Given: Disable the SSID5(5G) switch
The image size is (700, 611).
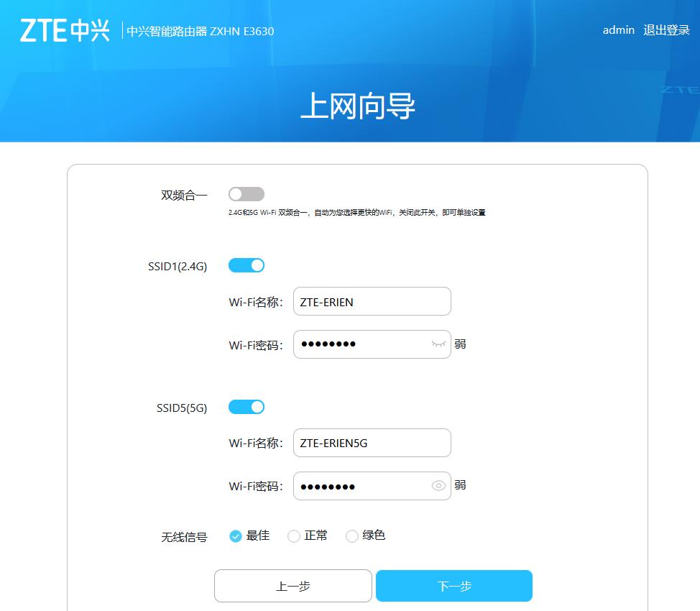Looking at the screenshot, I should 247,406.
